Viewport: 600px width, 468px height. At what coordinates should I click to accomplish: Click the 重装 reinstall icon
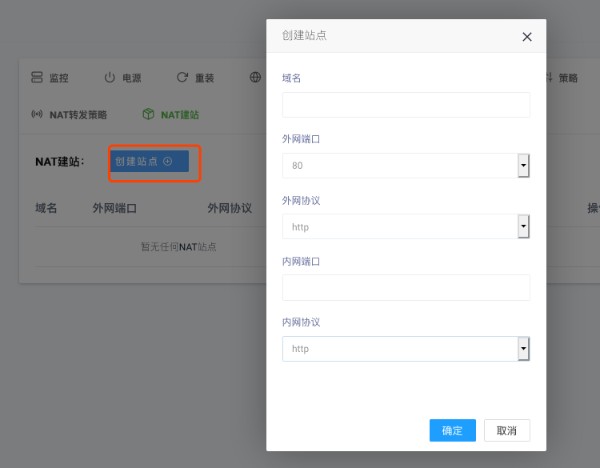point(182,78)
